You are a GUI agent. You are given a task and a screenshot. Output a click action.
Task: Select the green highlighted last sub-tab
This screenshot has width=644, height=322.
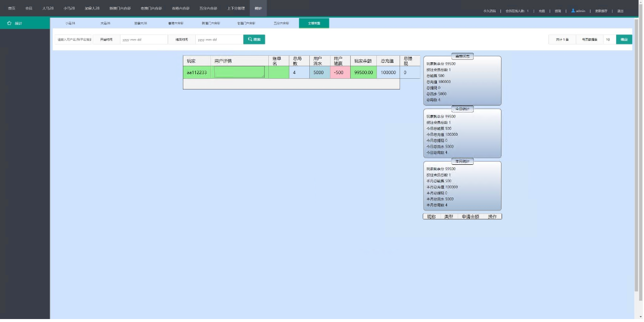(x=314, y=23)
